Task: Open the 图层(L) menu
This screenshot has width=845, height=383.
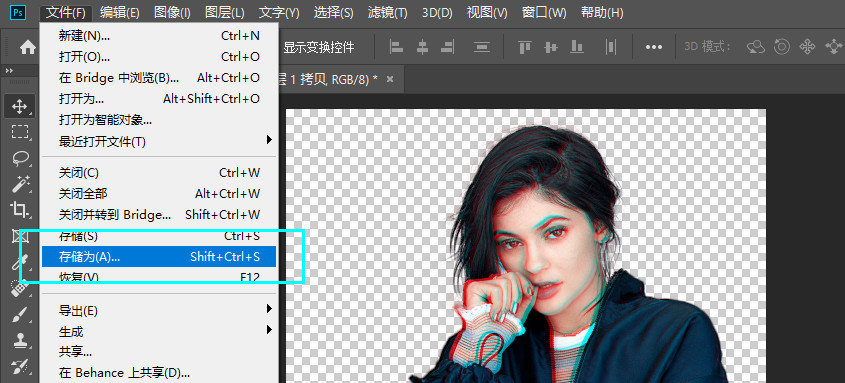Action: 224,12
